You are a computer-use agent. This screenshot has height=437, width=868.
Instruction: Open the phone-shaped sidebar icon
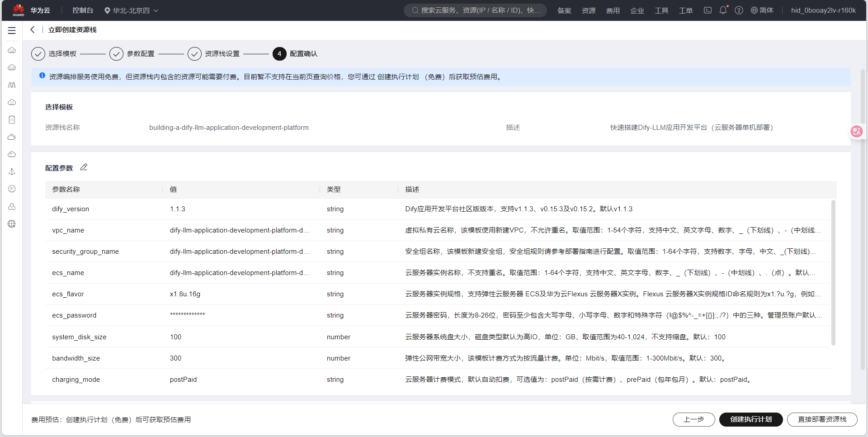pyautogui.click(x=12, y=120)
